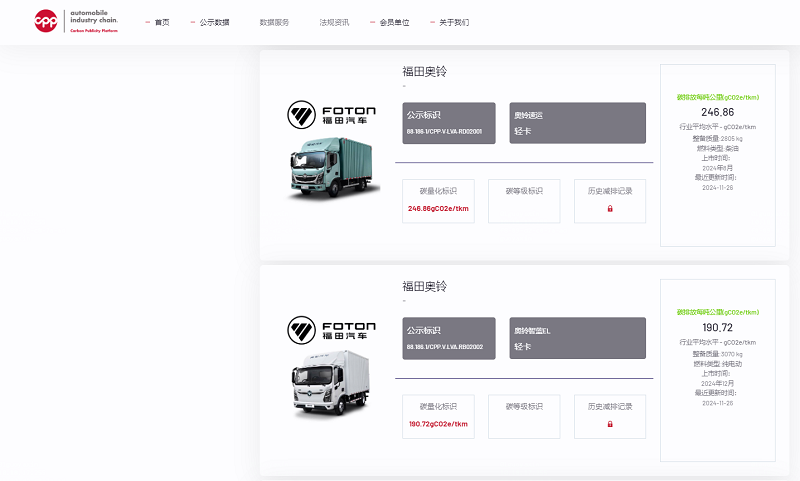The image size is (800, 481).
Task: Open 关于我们 in the navigation bar
Action: tap(454, 22)
